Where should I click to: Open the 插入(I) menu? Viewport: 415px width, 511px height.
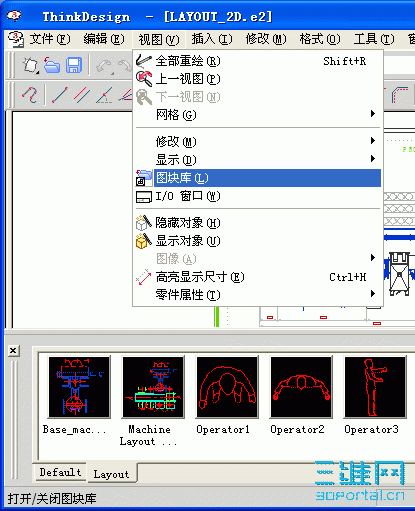(x=212, y=39)
